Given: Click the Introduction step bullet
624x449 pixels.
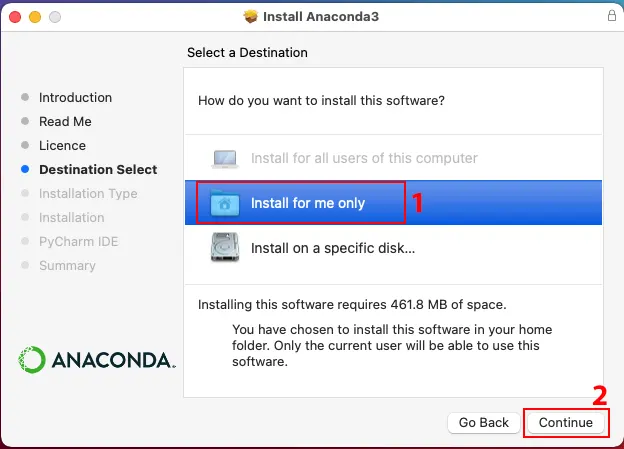Looking at the screenshot, I should click(x=25, y=97).
